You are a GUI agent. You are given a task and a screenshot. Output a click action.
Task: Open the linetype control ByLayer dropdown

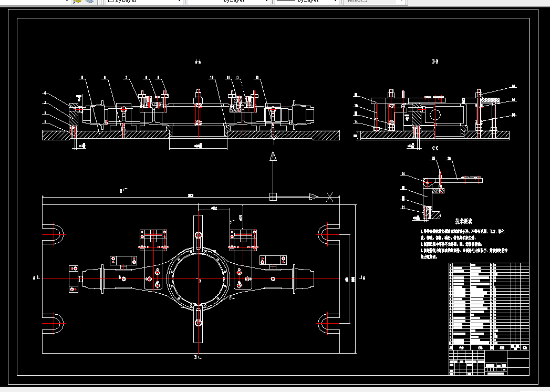click(x=266, y=2)
